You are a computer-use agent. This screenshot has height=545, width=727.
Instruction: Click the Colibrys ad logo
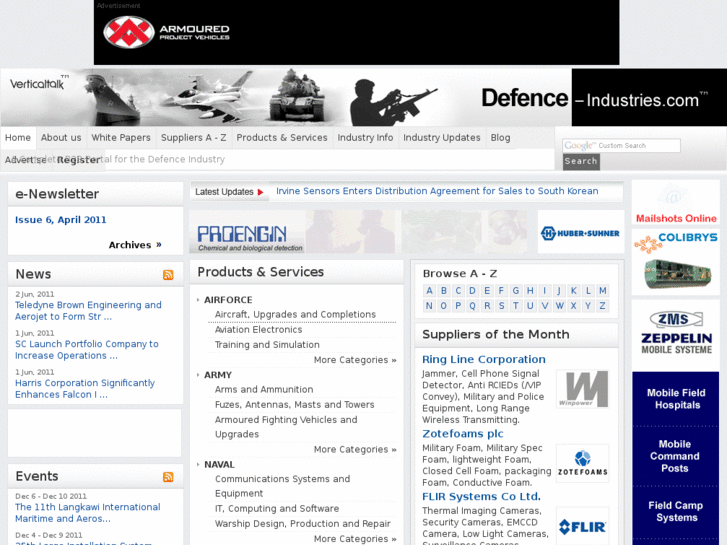[676, 261]
